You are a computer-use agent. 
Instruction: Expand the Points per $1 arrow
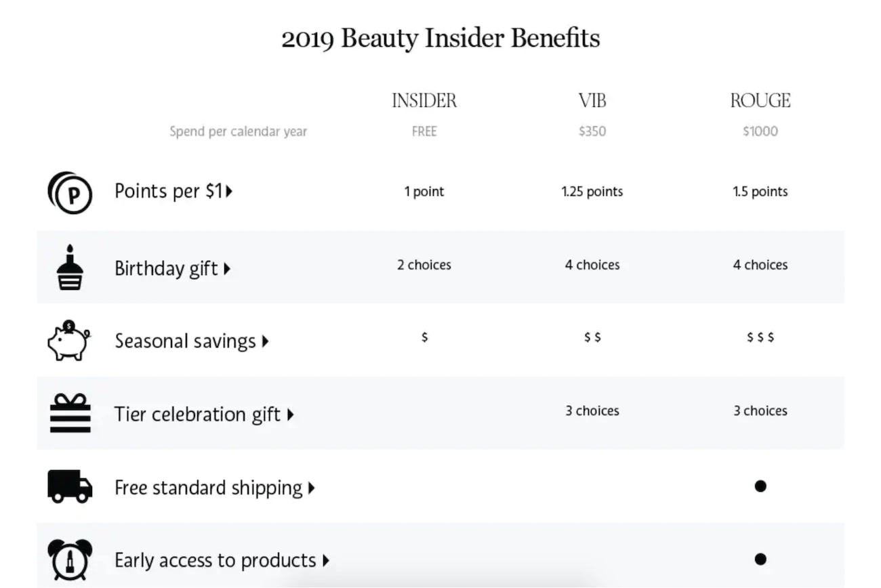pyautogui.click(x=230, y=192)
